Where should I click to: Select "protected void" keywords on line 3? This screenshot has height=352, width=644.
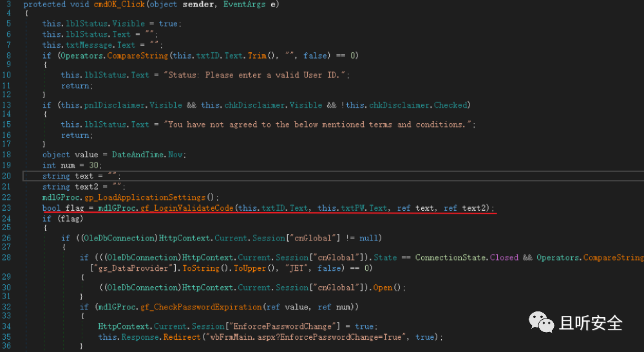click(57, 5)
